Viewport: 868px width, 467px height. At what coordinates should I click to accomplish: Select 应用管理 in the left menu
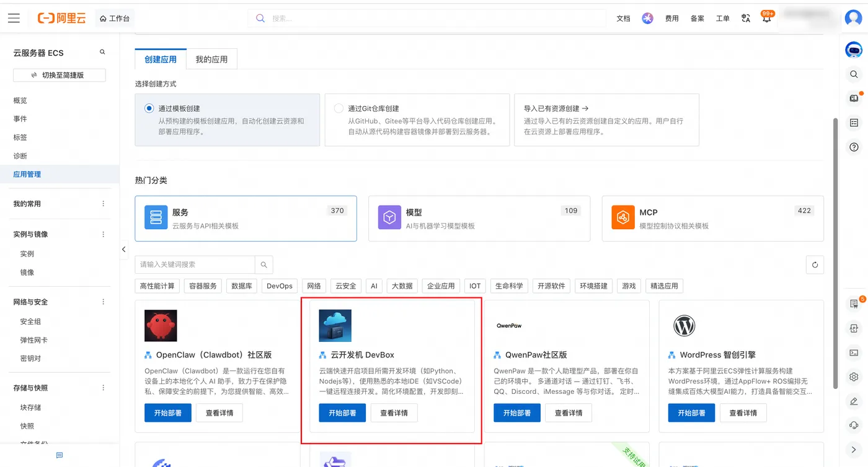click(x=60, y=175)
